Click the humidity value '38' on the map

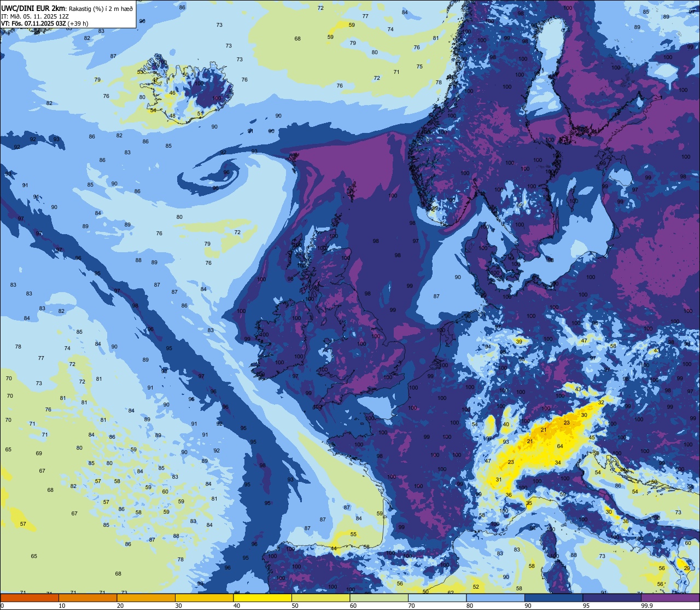click(626, 521)
